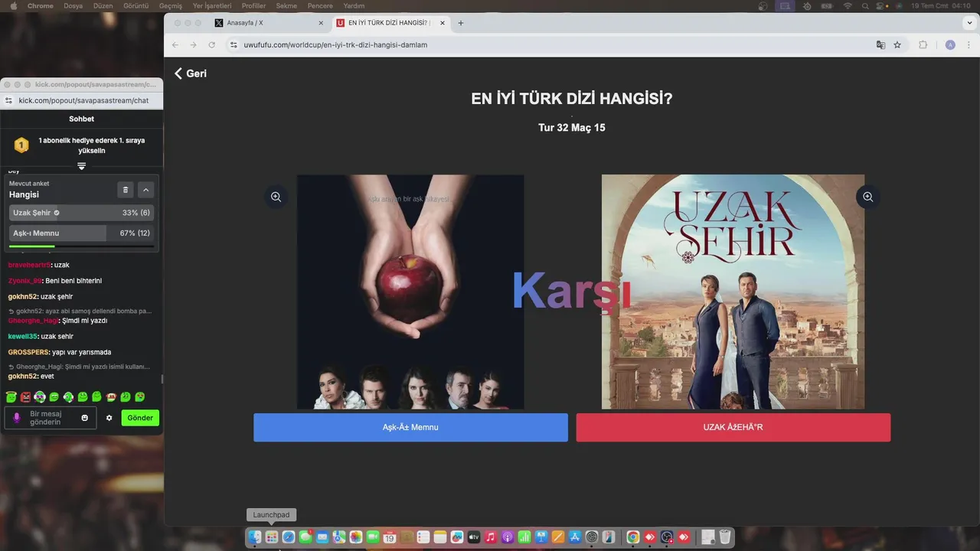The width and height of the screenshot is (980, 551).
Task: Click the kick popout URL field
Action: [x=83, y=100]
